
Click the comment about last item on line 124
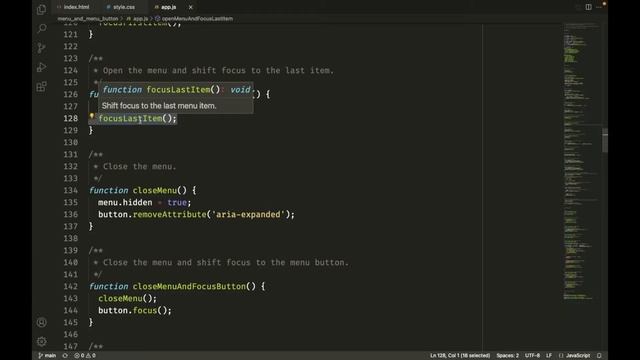(x=218, y=70)
